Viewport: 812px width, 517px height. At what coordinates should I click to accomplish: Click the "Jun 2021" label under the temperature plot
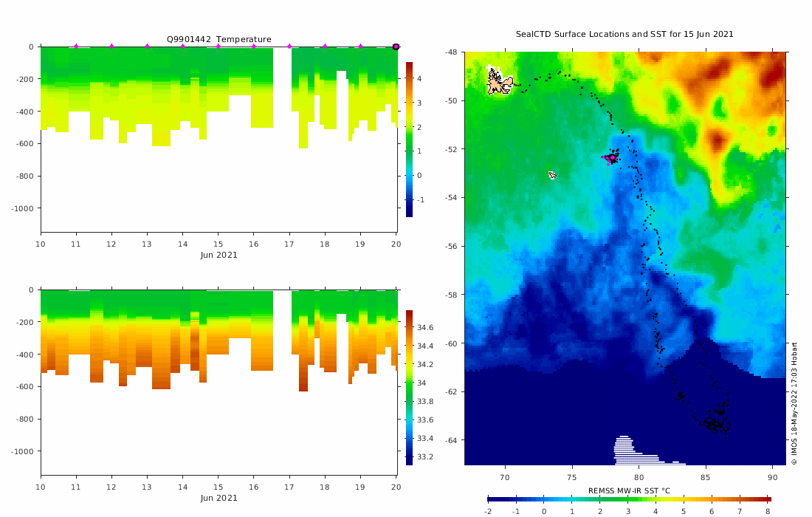(219, 255)
